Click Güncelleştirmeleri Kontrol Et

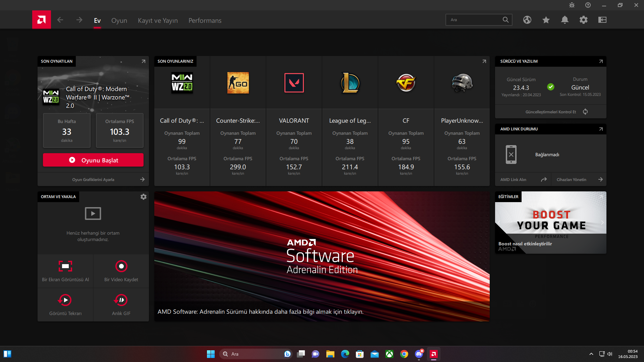pos(551,112)
